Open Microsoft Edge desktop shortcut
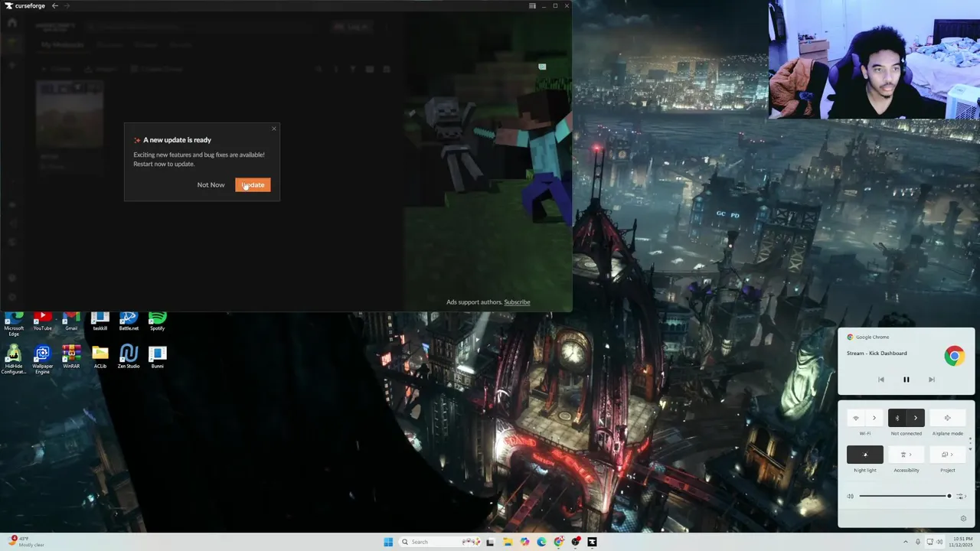 pyautogui.click(x=14, y=324)
